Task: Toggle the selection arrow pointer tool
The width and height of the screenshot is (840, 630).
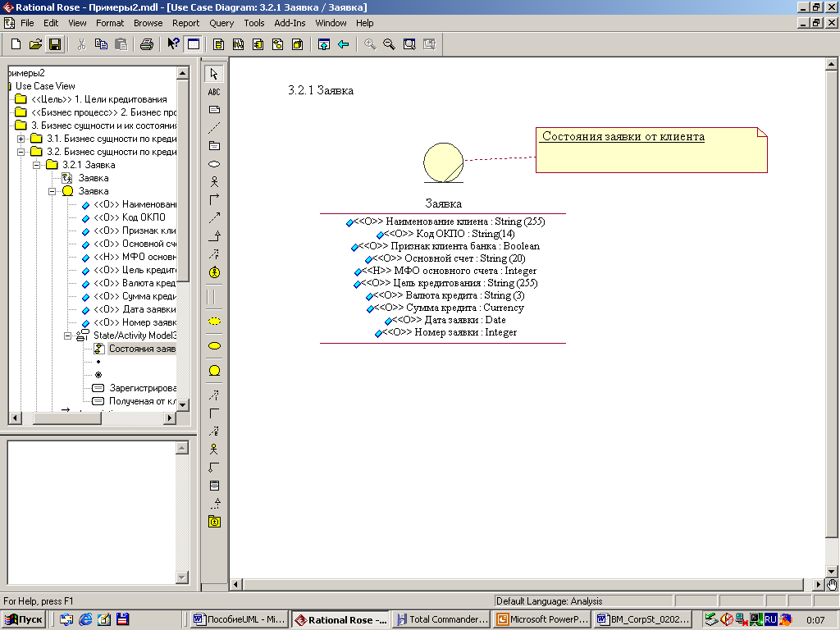Action: (x=214, y=74)
